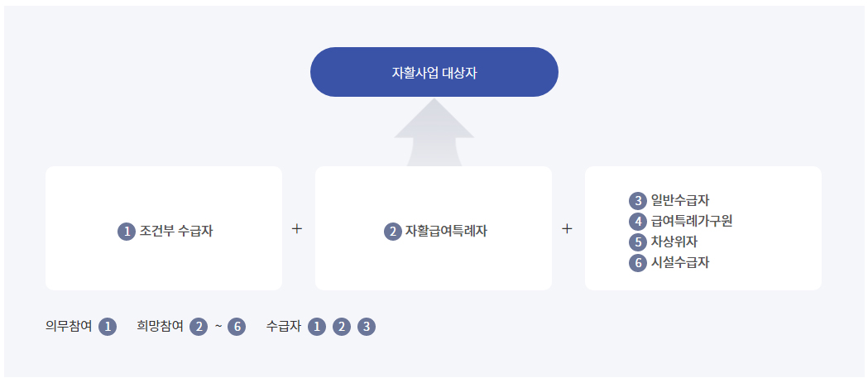This screenshot has height=378, width=868.
Task: Click the number 6 badge after 희망참여
Action: pos(237,327)
